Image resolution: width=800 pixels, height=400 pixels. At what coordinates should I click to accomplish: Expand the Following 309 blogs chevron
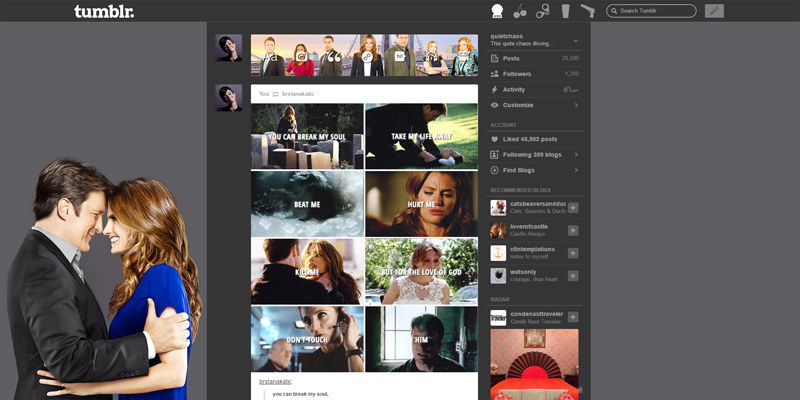pyautogui.click(x=576, y=155)
